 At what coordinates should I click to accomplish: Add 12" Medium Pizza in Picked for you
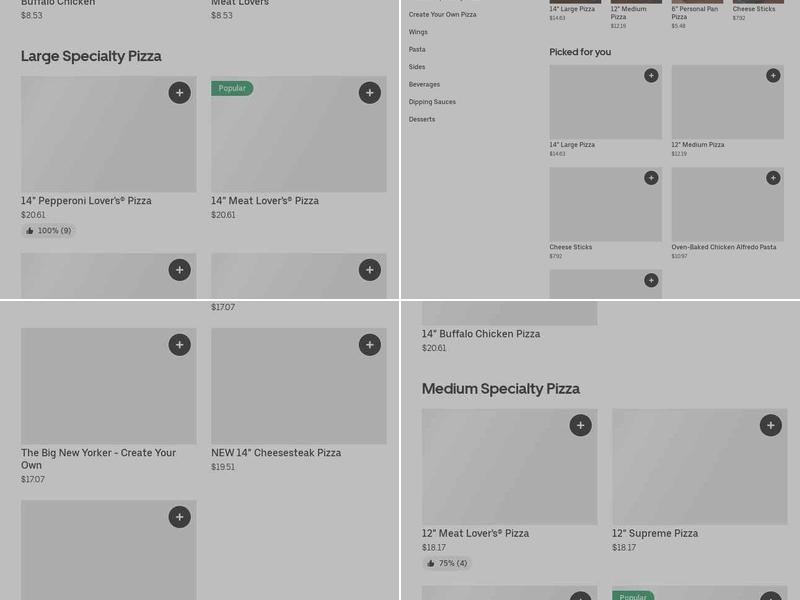coord(773,76)
